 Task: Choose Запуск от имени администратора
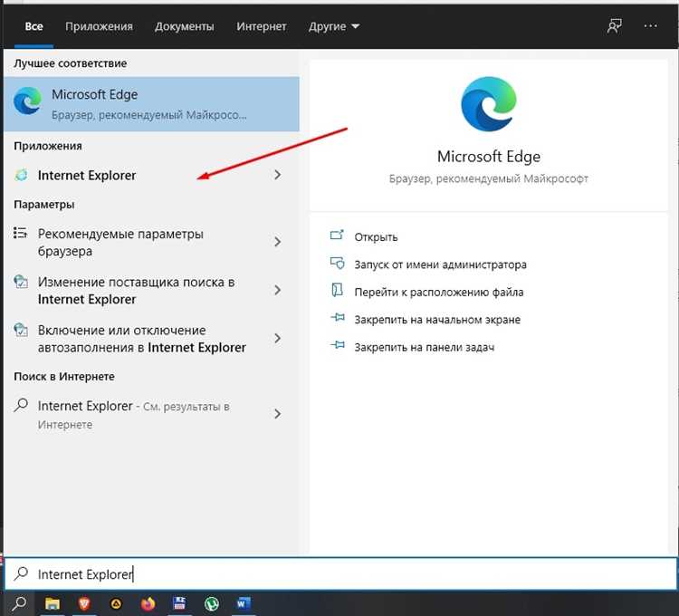(x=440, y=265)
